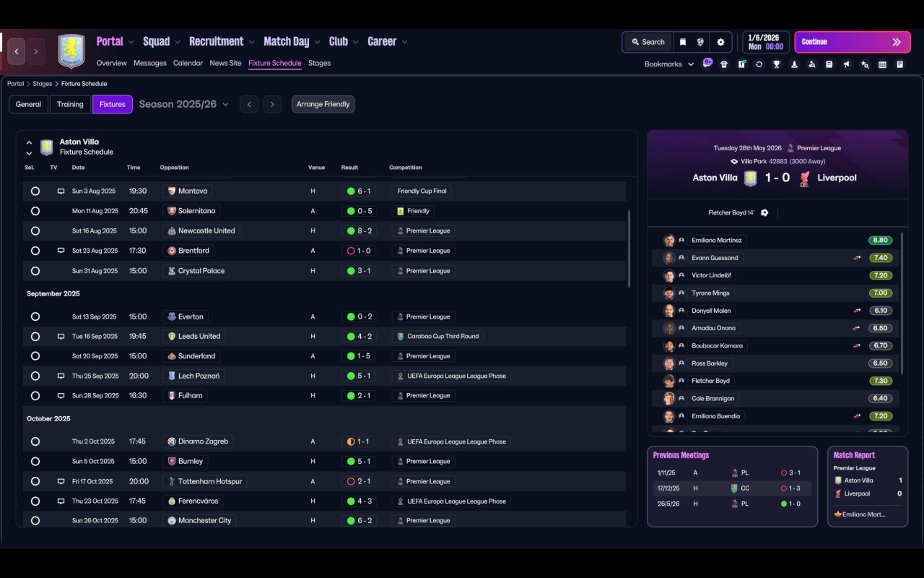Screen dimensions: 924x578
Task: Open the star search scouting bookmark icon
Action: tap(865, 64)
